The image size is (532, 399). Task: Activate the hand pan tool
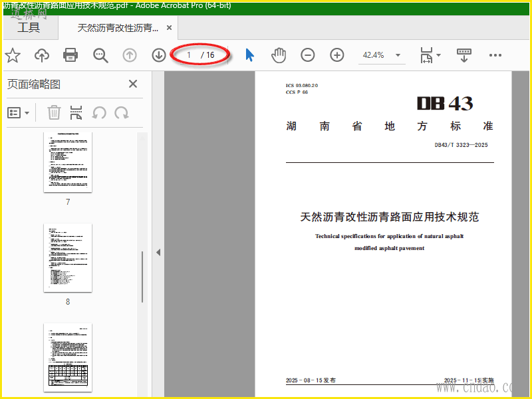[279, 55]
